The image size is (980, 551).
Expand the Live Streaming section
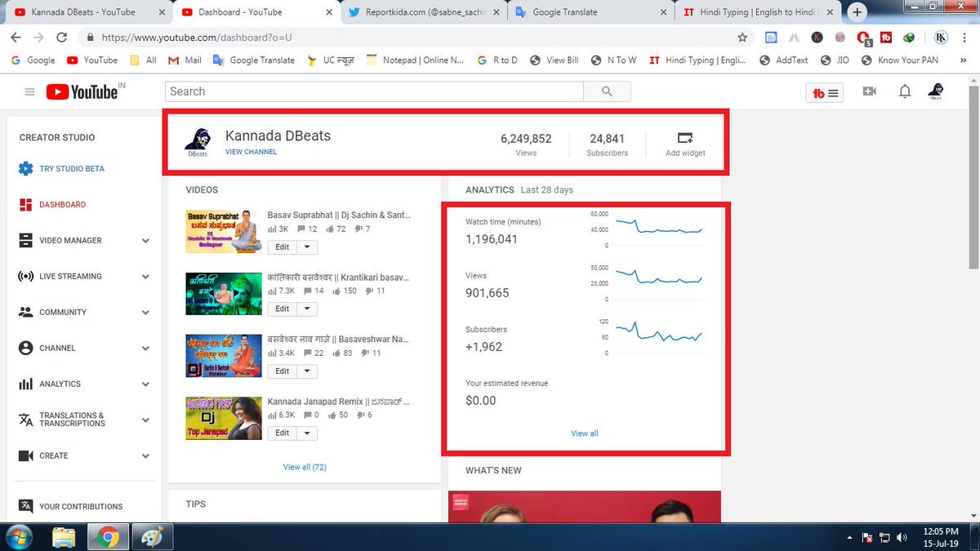tap(145, 277)
